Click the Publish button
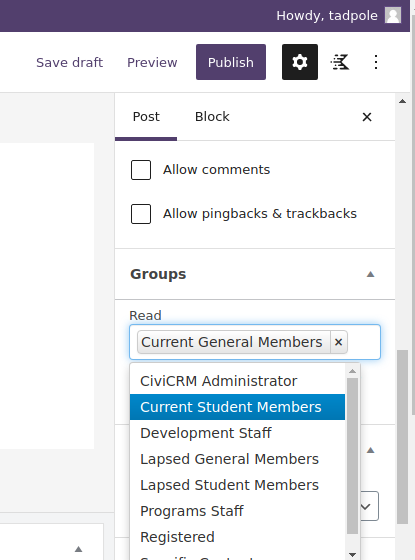415x560 pixels. pos(231,62)
